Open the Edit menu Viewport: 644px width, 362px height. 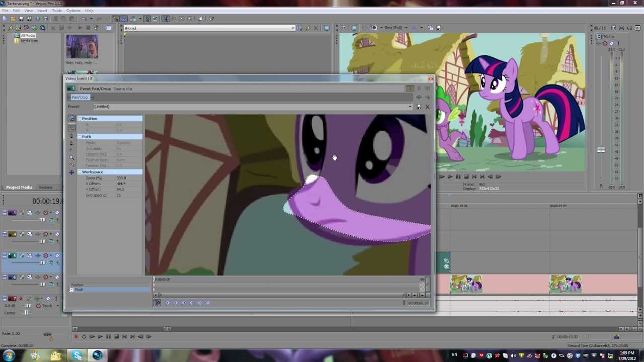coord(17,11)
